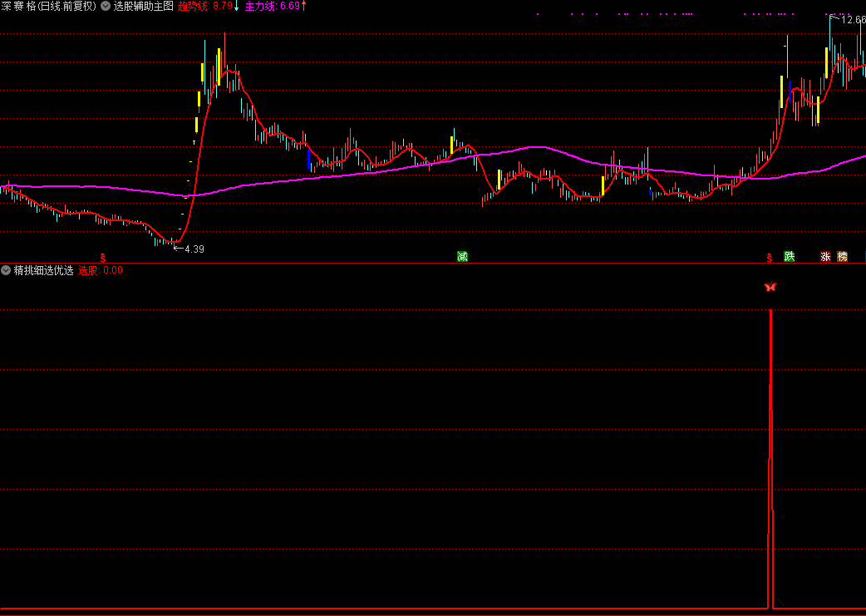The height and width of the screenshot is (616, 866).
Task: Click the green 跌 event marker
Action: 789,257
